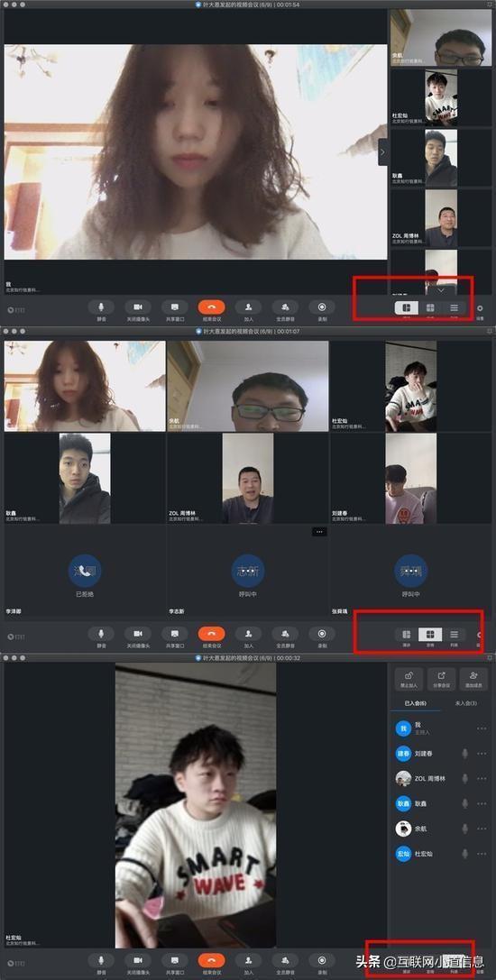Mute all attendees in the 00:01:07 window
496x980 pixels.
(x=285, y=635)
